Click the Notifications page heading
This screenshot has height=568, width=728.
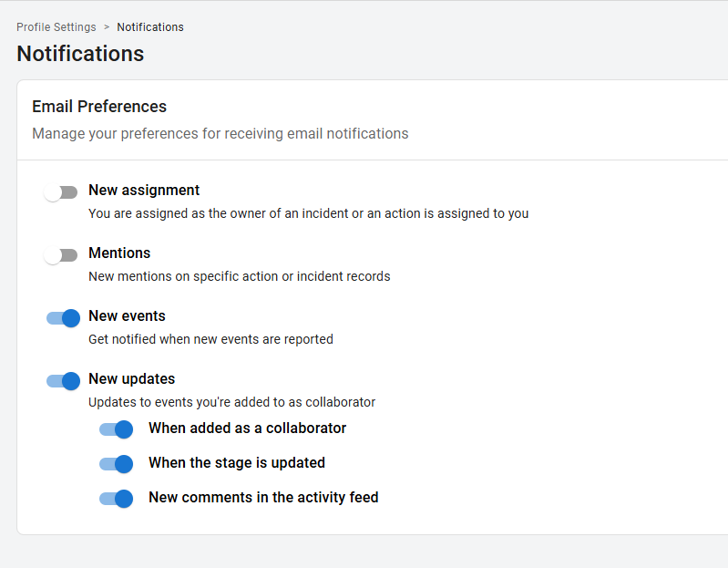[80, 54]
